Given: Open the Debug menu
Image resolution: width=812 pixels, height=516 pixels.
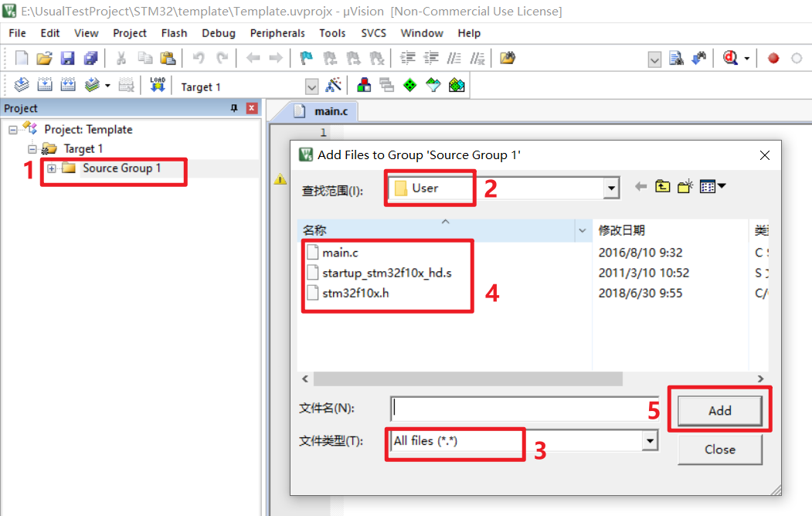Looking at the screenshot, I should 219,33.
